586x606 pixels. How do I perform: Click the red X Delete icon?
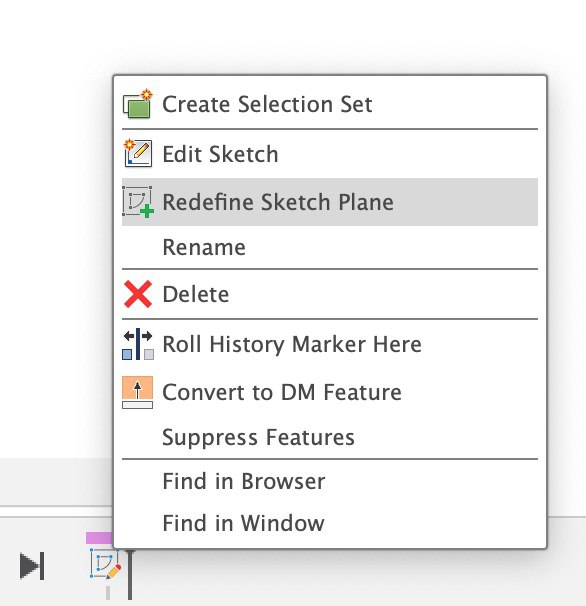point(138,294)
